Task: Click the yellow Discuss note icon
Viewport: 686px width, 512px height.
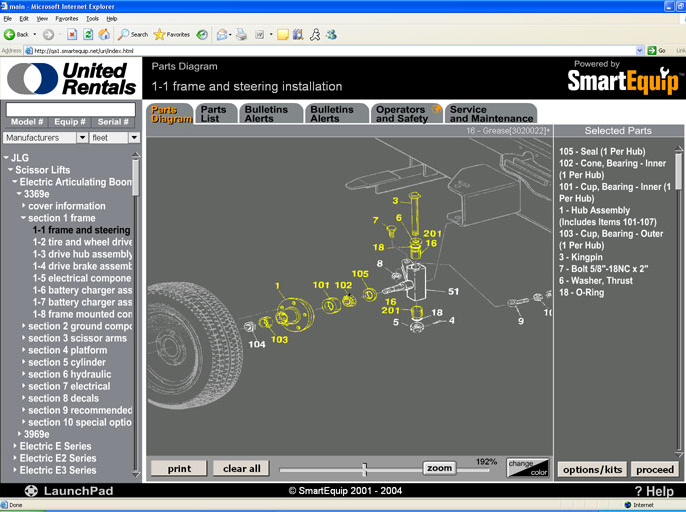Action: tap(283, 35)
